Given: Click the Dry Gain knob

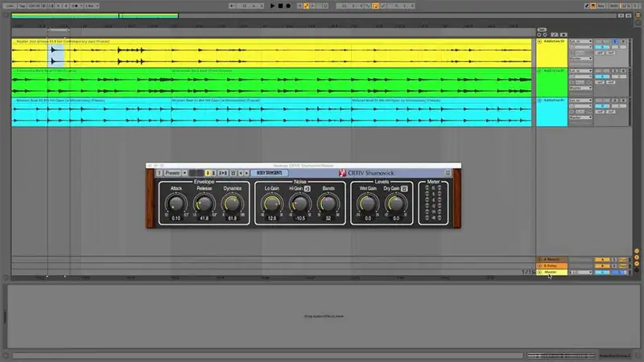Looking at the screenshot, I should pos(395,204).
